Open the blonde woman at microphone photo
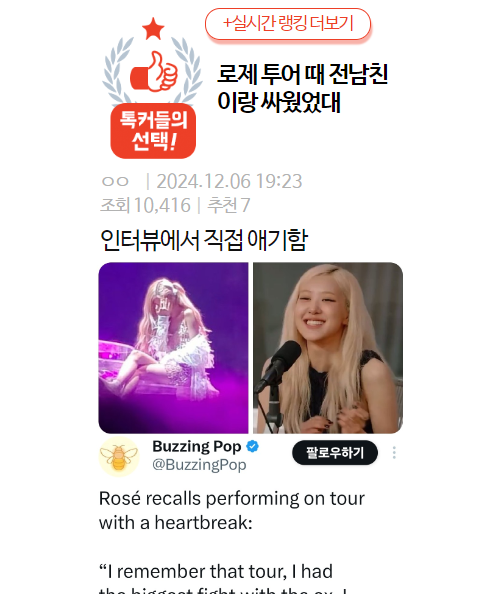Screen dimensions: 492x594 point(328,348)
